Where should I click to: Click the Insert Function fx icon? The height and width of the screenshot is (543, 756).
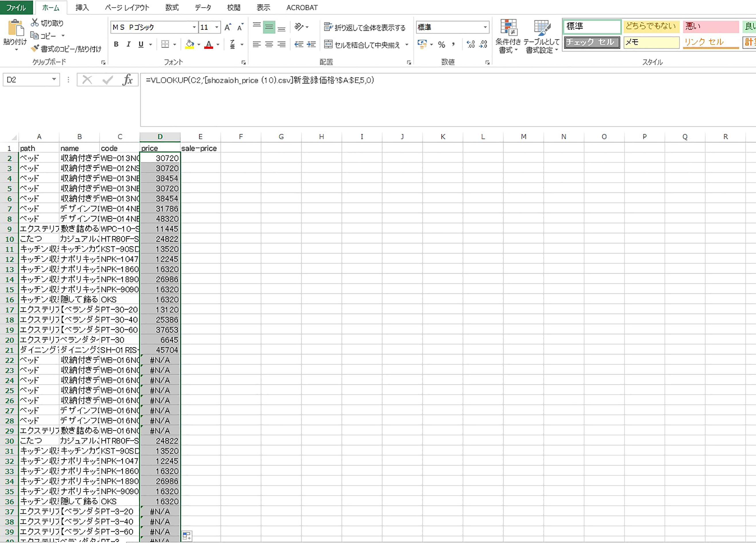[x=128, y=80]
